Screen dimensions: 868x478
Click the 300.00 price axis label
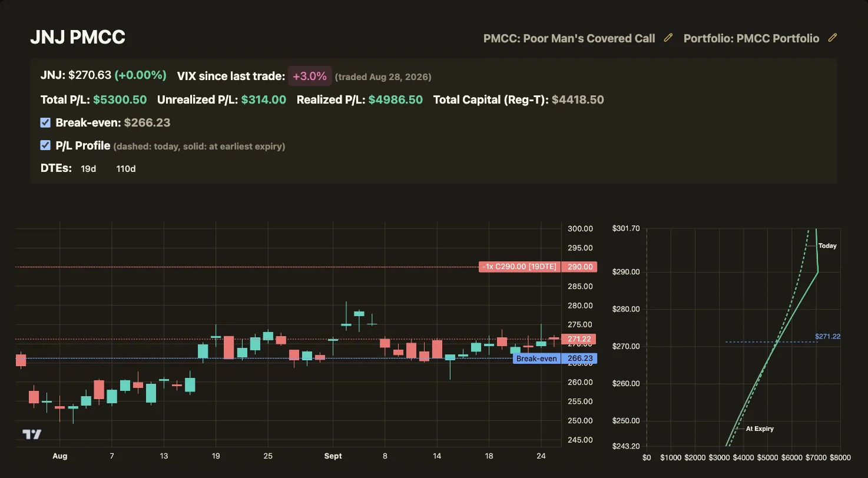click(x=579, y=228)
